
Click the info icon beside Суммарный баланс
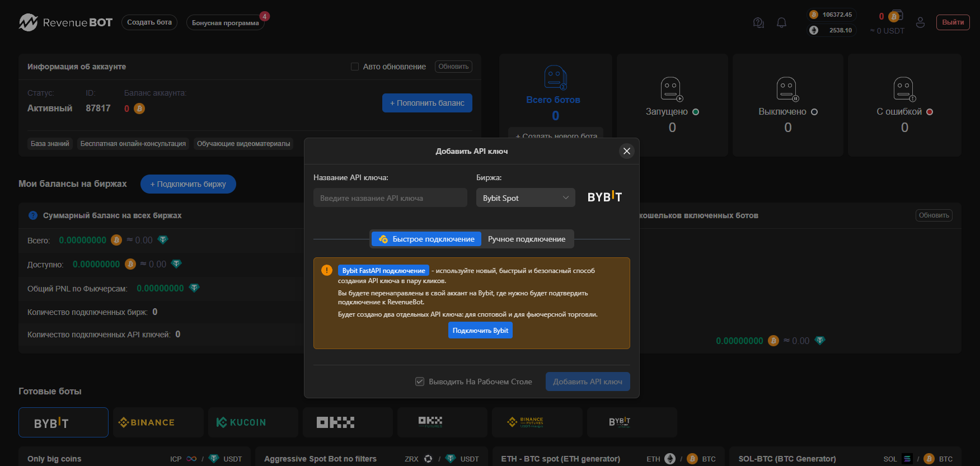(33, 215)
